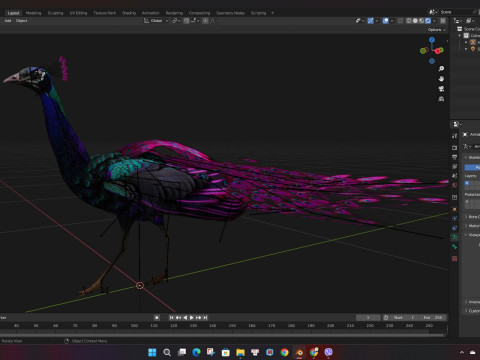Select solid viewport shading
Image resolution: width=480 pixels, height=360 pixels.
coord(415,21)
